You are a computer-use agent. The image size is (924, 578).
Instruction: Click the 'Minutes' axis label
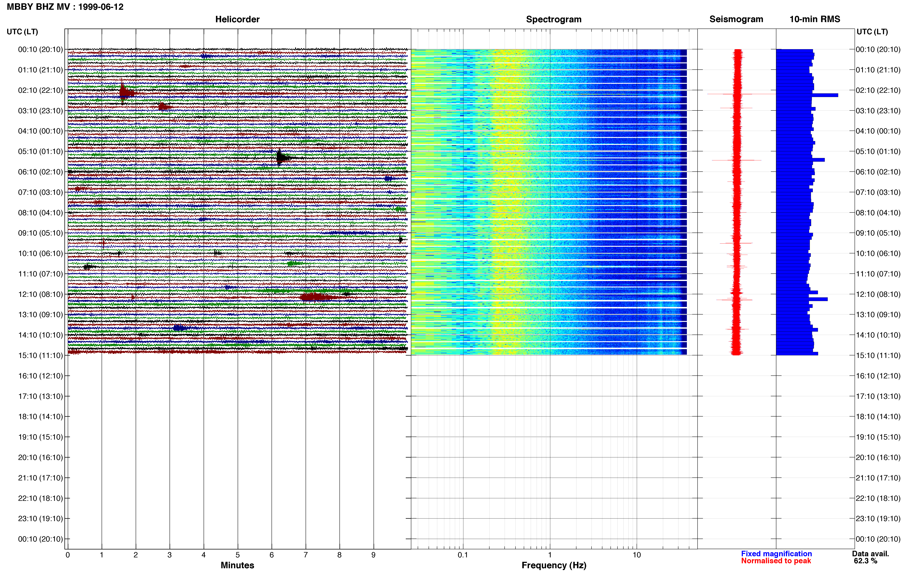pyautogui.click(x=237, y=565)
